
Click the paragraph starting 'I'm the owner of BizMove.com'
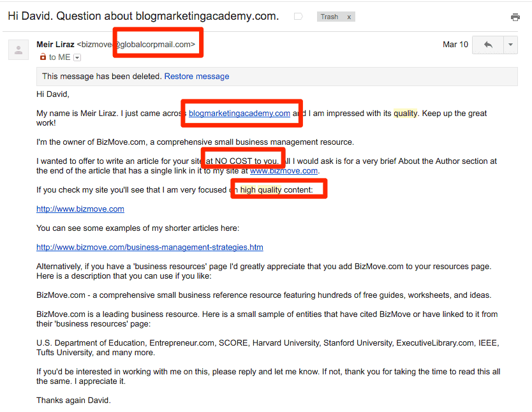[195, 142]
